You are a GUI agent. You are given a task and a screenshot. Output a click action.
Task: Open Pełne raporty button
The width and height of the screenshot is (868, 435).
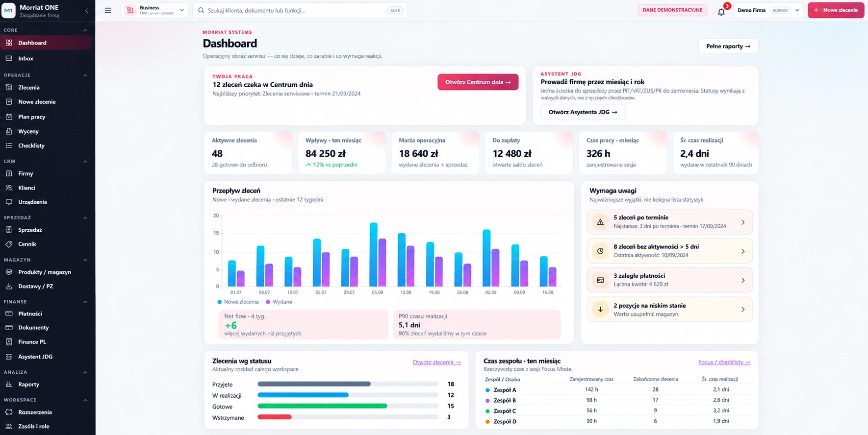pos(728,46)
